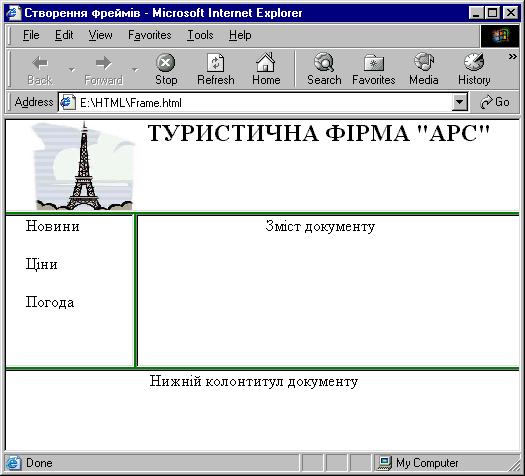This screenshot has width=525, height=476.
Task: Click the My Computer zone icon
Action: (385, 463)
